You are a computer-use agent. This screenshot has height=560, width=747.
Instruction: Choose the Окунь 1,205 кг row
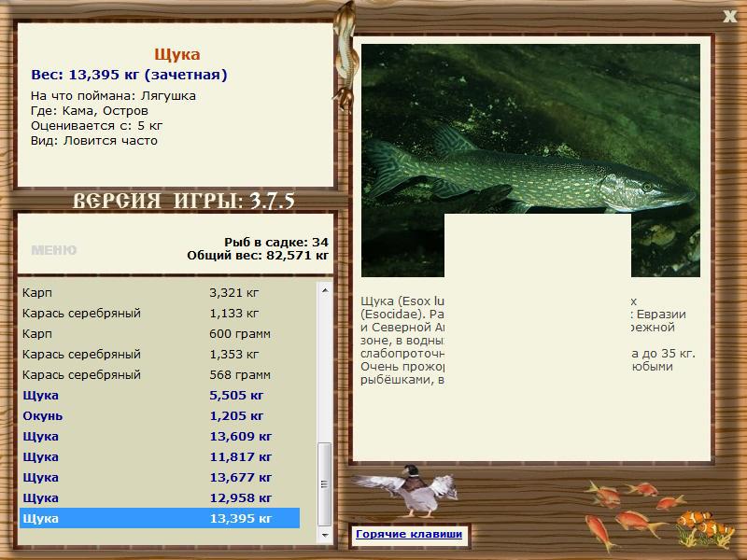160,415
